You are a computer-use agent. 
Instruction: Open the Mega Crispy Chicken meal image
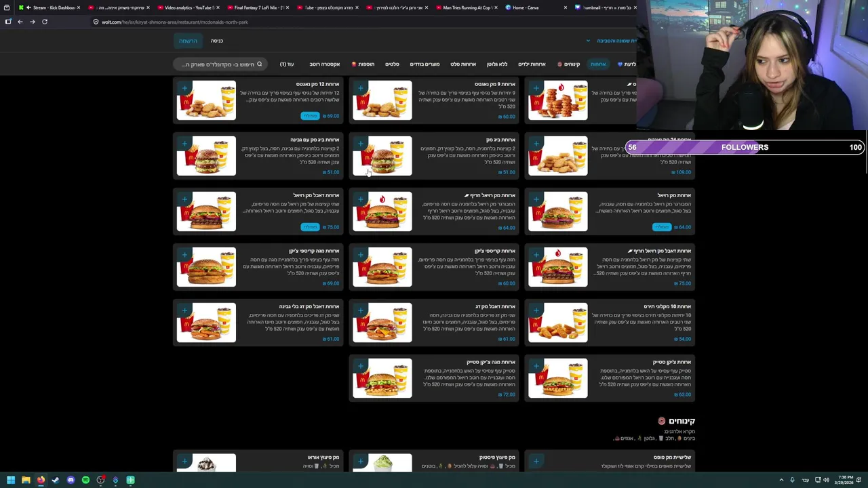[x=206, y=267]
